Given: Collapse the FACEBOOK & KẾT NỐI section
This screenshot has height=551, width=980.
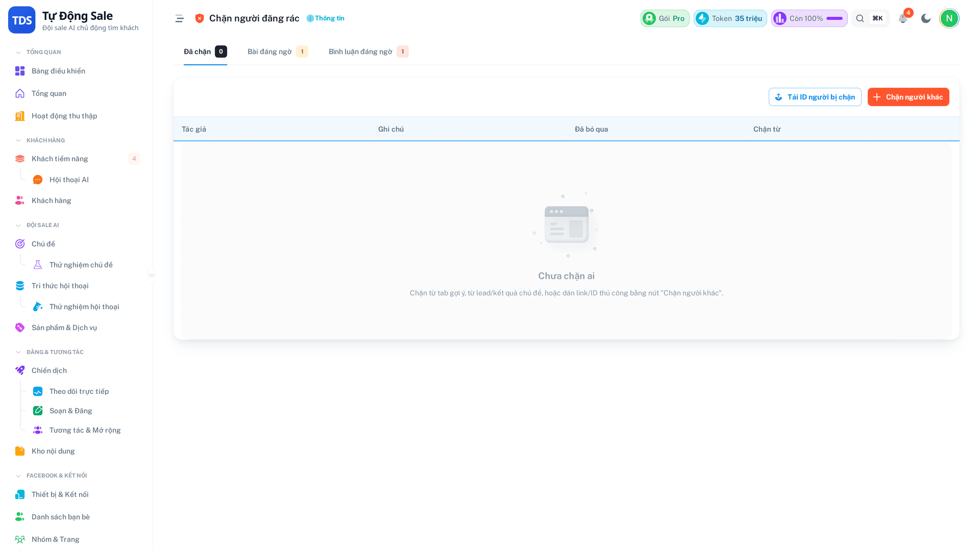Looking at the screenshot, I should click(x=18, y=475).
